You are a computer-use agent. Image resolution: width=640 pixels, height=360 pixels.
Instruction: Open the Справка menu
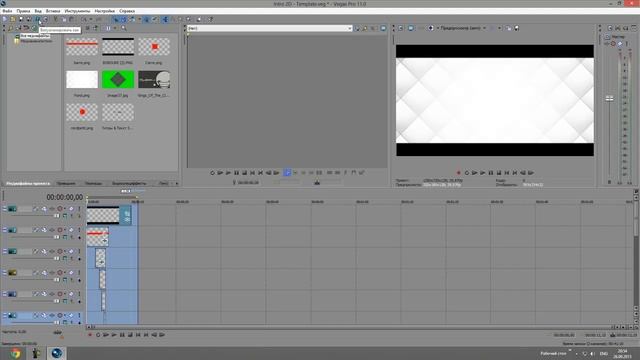tap(127, 11)
